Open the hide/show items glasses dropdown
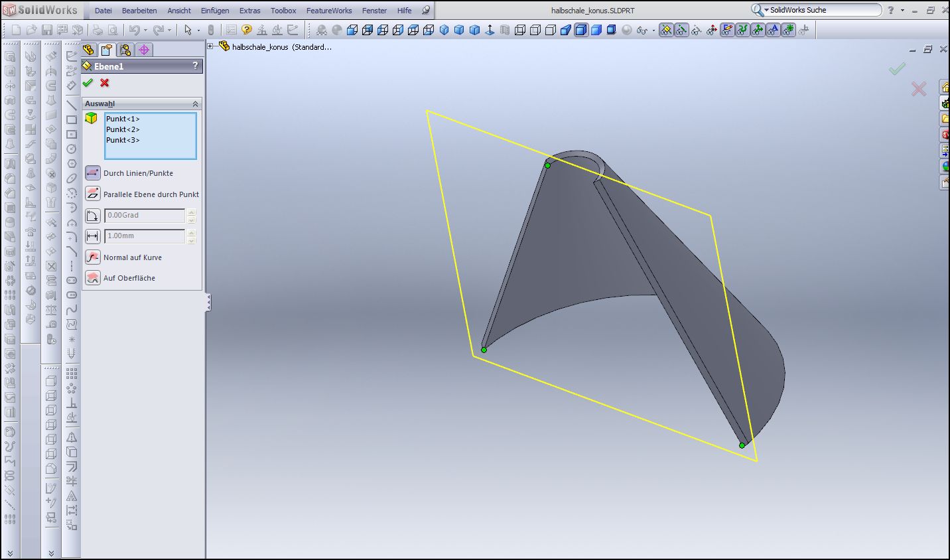This screenshot has width=950, height=560. point(644,30)
